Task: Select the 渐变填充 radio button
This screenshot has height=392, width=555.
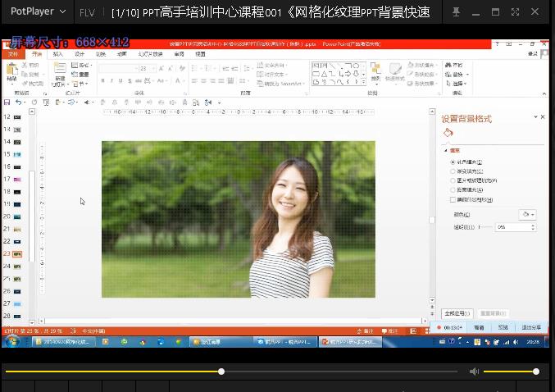Action: tap(453, 171)
